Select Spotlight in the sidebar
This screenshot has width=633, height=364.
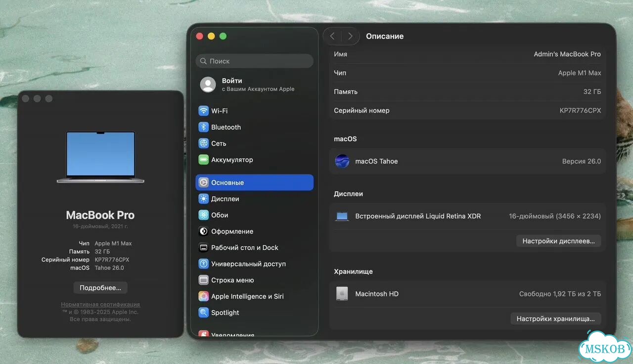pos(255,313)
